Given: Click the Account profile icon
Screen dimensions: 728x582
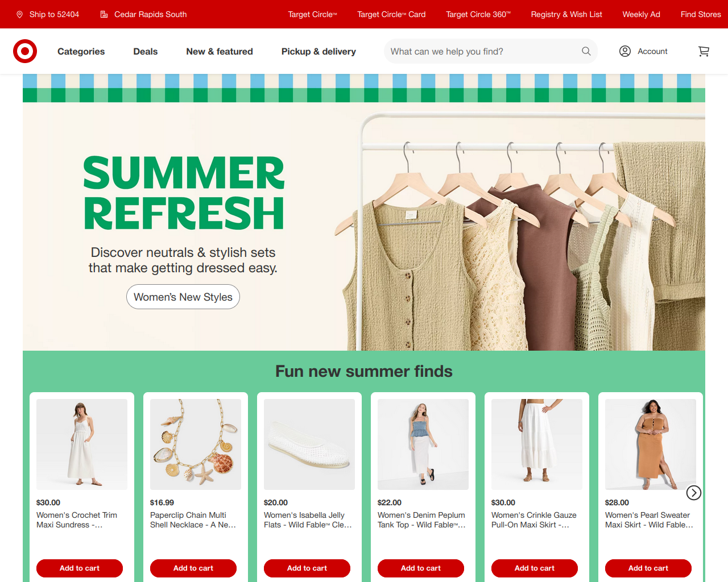Looking at the screenshot, I should [x=624, y=51].
